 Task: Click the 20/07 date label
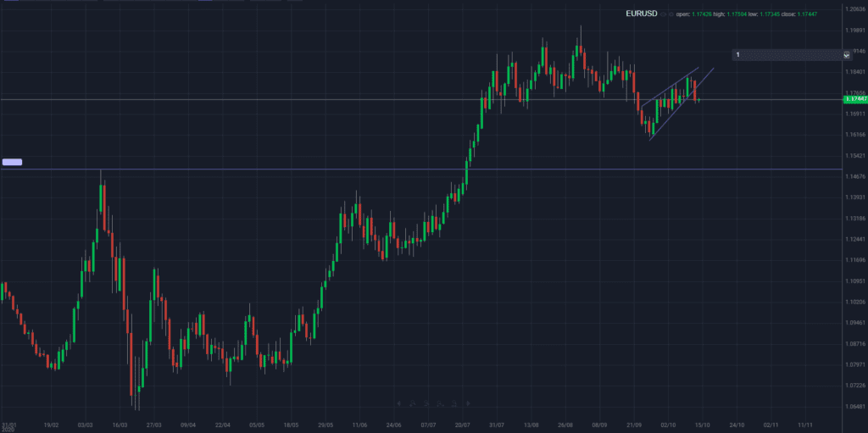(x=463, y=425)
